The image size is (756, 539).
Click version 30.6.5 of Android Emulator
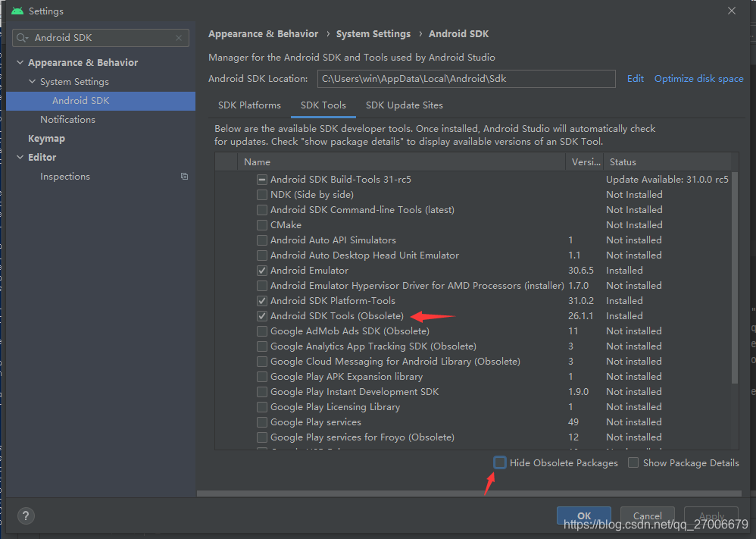pyautogui.click(x=581, y=270)
